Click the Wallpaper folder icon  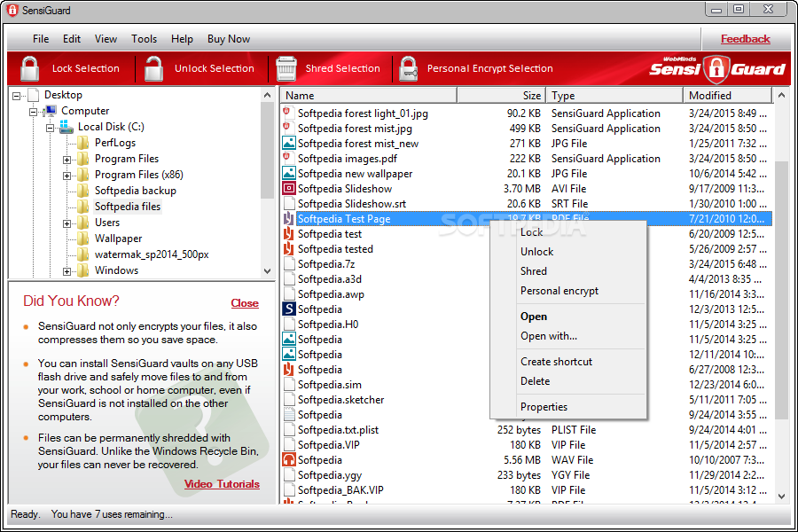[82, 239]
